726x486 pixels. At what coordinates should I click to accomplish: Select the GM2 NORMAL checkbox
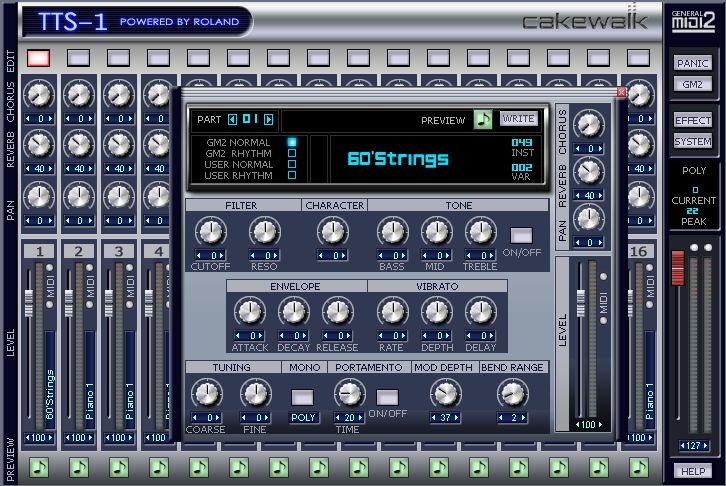(292, 142)
